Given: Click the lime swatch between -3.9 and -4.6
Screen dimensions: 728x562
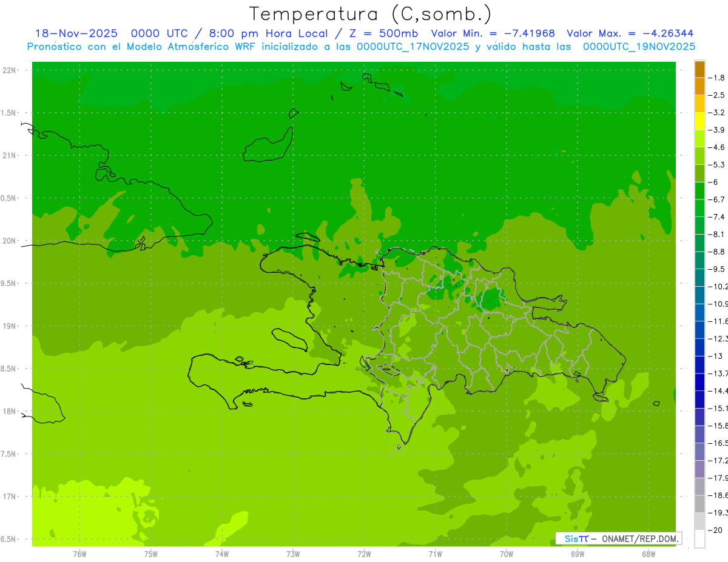Looking at the screenshot, I should point(699,138).
